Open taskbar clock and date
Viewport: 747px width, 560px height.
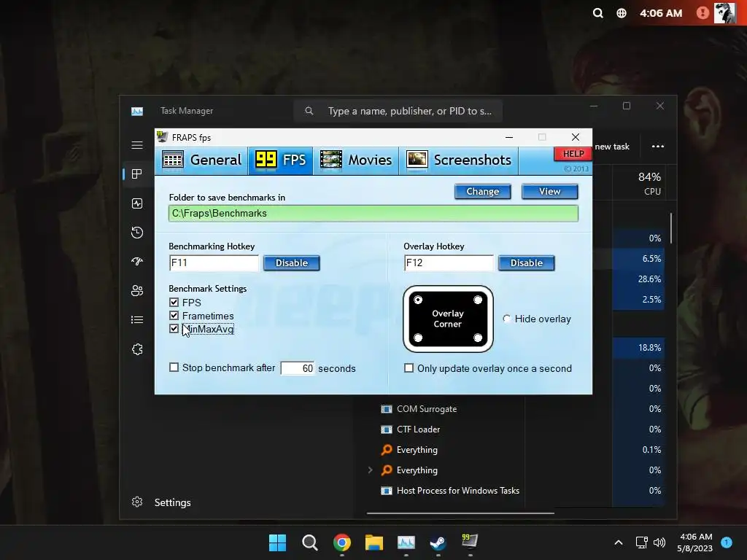tap(695, 542)
